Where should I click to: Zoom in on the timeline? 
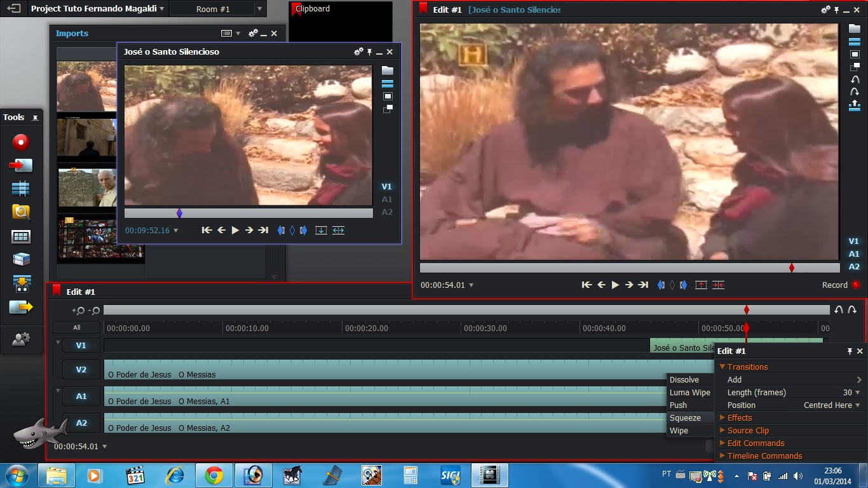pyautogui.click(x=78, y=311)
